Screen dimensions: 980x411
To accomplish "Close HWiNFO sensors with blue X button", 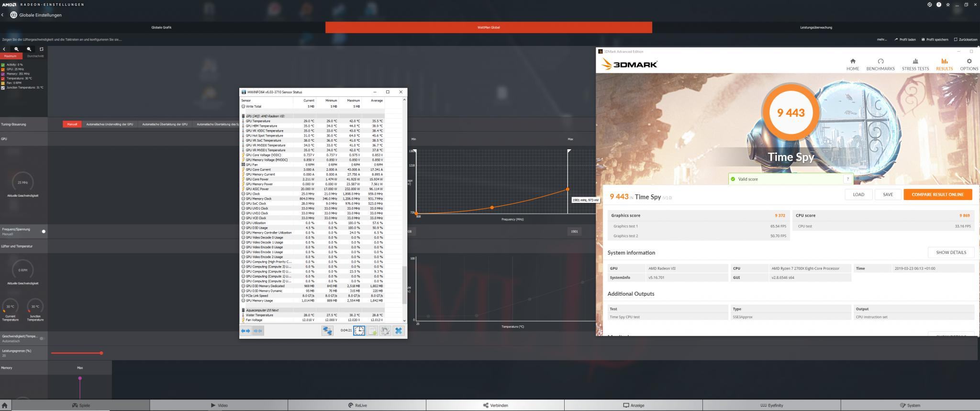I will click(398, 331).
